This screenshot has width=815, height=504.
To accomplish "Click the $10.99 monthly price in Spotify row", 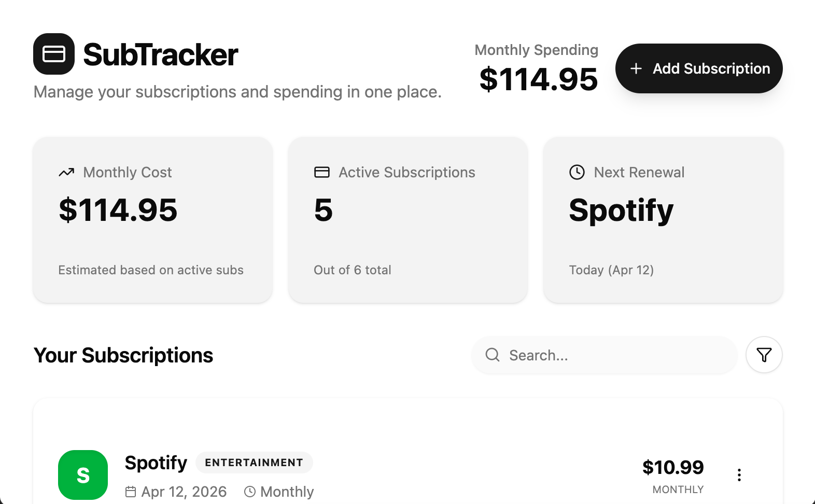I will (x=672, y=467).
